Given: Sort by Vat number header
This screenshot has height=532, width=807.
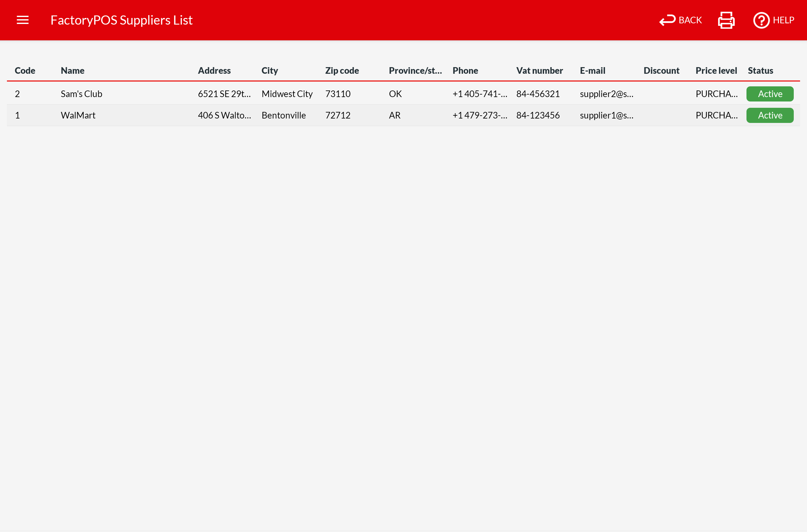Looking at the screenshot, I should pyautogui.click(x=539, y=71).
